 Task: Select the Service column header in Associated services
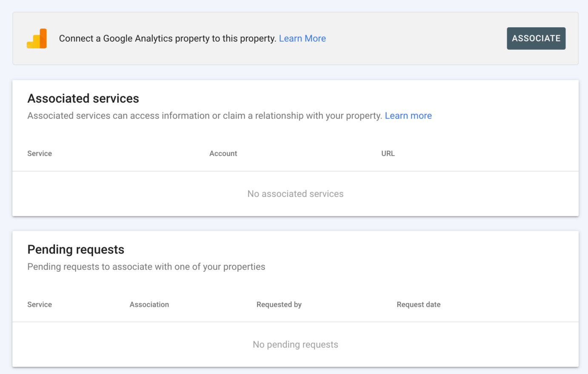pos(39,153)
